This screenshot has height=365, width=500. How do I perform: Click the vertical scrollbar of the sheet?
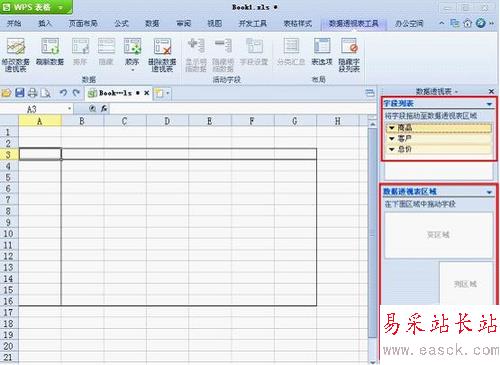372,233
